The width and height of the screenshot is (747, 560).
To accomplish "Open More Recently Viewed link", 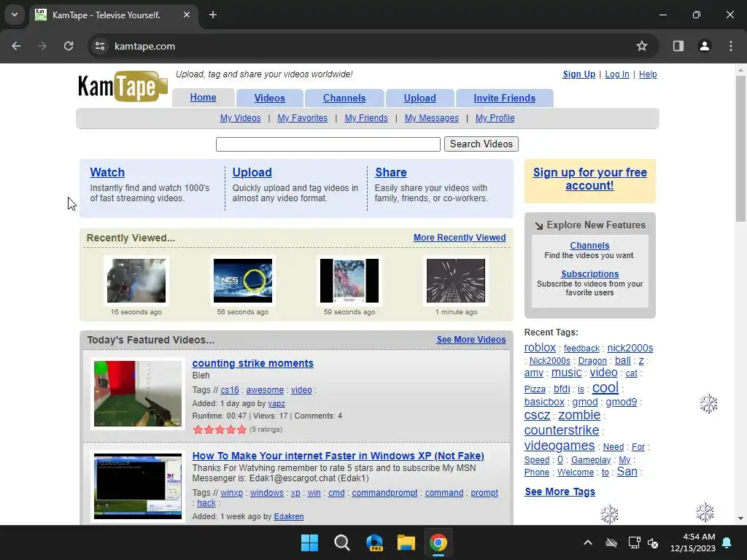I will (x=460, y=238).
